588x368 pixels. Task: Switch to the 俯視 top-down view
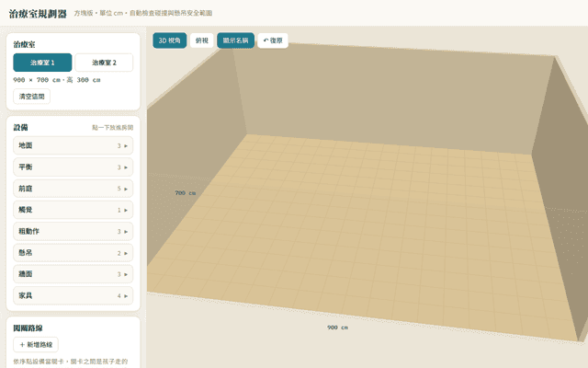(202, 40)
